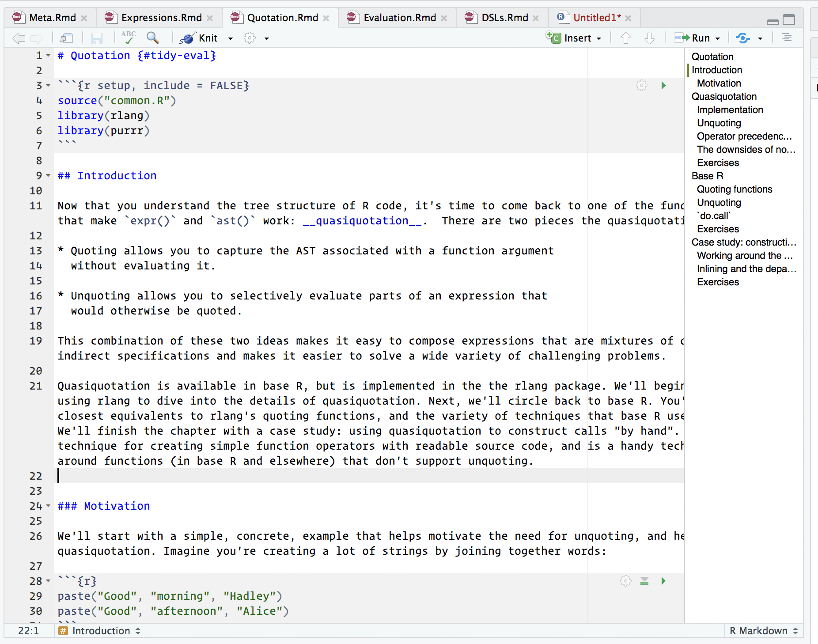
Task: Open the Knit dropdown menu
Action: (230, 38)
